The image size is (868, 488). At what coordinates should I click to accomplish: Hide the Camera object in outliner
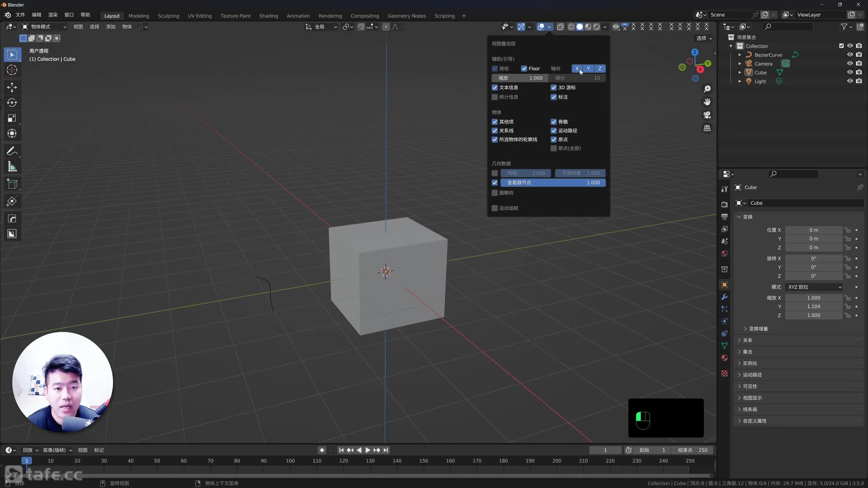(849, 64)
